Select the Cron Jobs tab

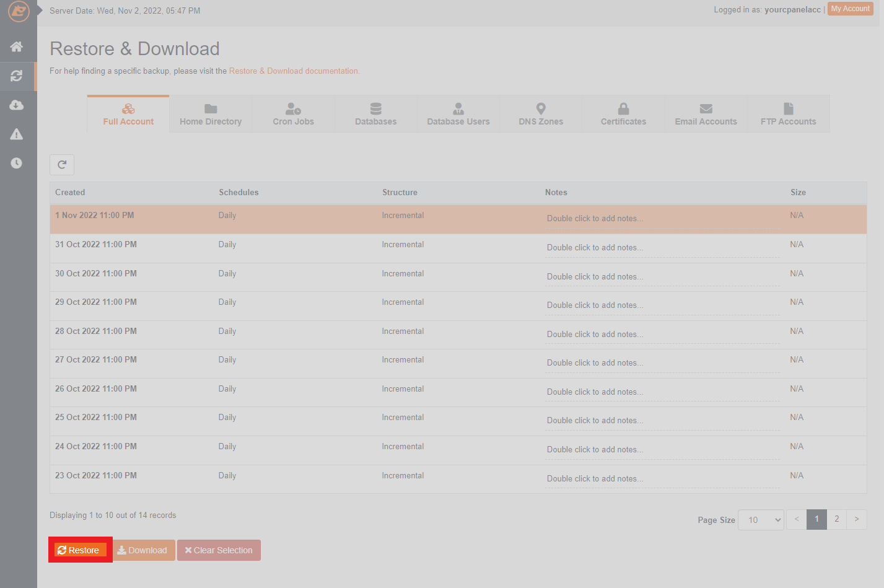click(x=293, y=113)
